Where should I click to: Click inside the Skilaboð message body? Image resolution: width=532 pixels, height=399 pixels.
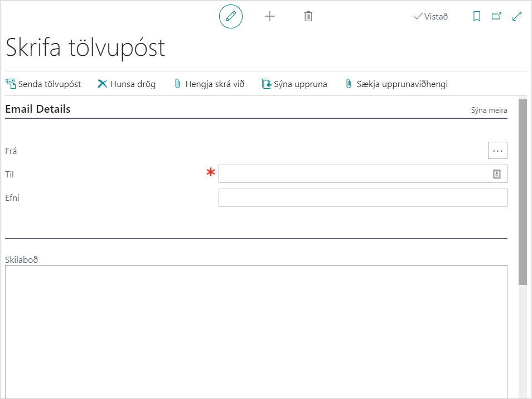coord(256,329)
